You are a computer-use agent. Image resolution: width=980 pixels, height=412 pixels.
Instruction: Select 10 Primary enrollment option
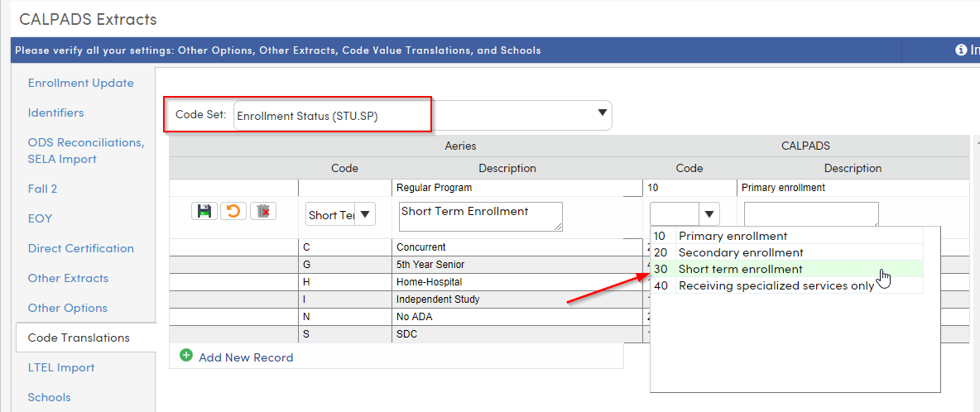pyautogui.click(x=786, y=236)
